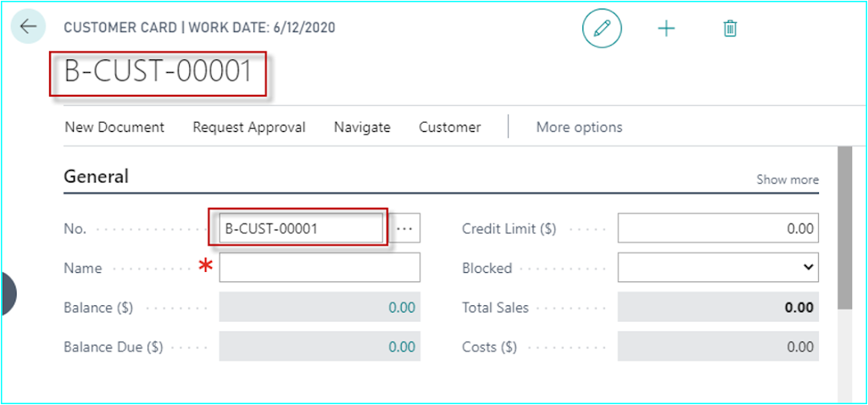868x405 pixels.
Task: Open the Navigate menu
Action: point(362,127)
